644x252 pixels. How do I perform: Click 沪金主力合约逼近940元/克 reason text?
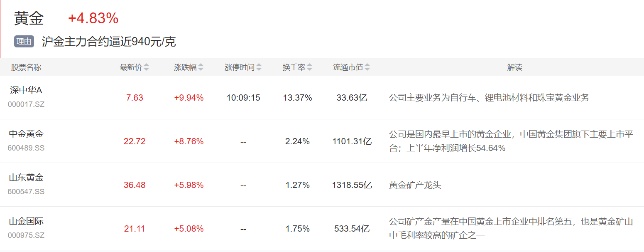click(109, 42)
